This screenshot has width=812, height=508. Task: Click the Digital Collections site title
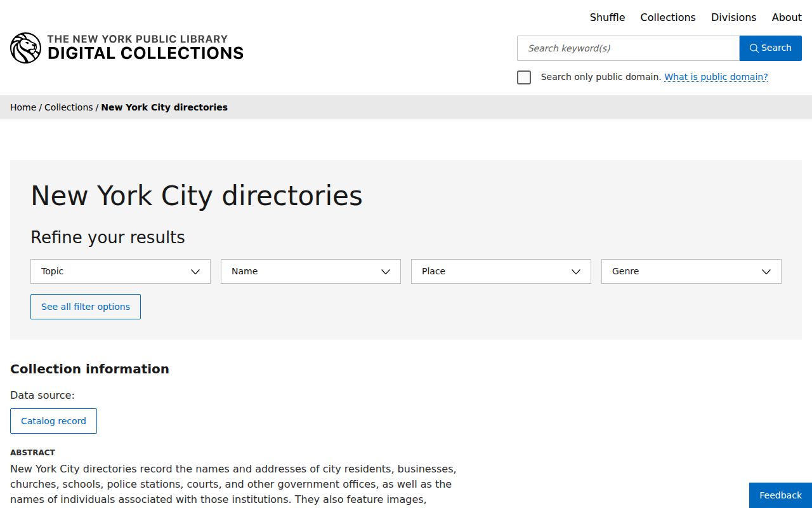pos(145,48)
